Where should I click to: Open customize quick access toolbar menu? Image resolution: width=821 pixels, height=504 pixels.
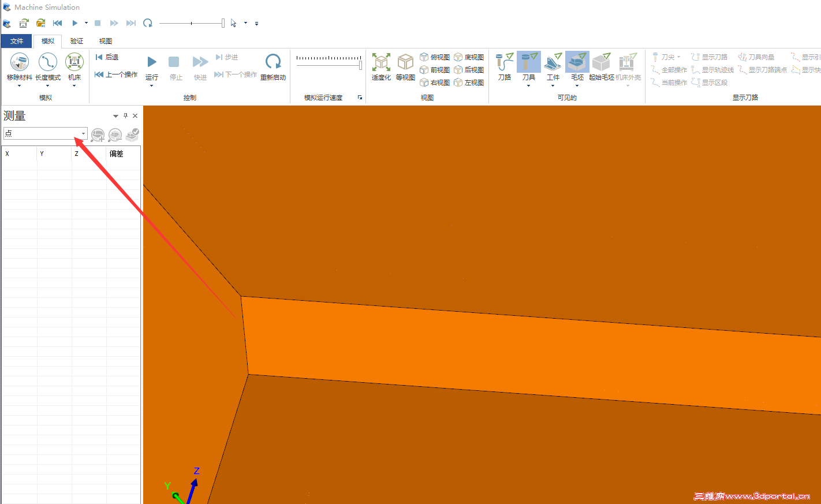coord(256,24)
